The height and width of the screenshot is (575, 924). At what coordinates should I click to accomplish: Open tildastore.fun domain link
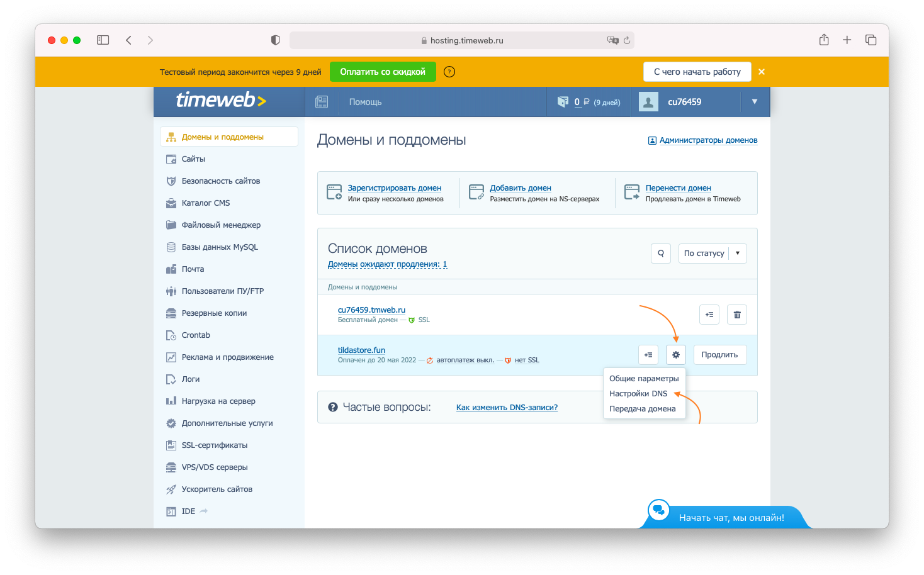pos(361,350)
